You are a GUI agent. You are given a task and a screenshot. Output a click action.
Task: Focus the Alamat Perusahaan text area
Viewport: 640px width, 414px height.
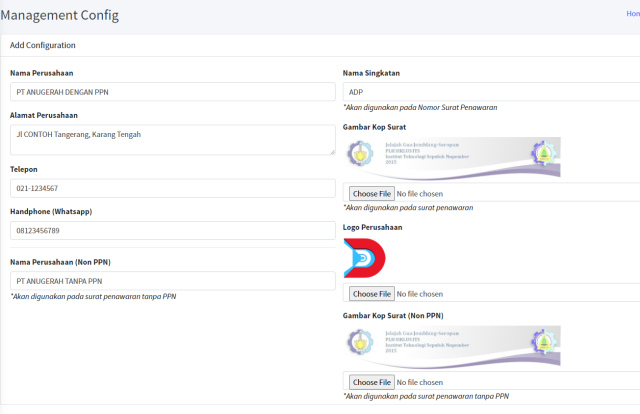pos(172,139)
